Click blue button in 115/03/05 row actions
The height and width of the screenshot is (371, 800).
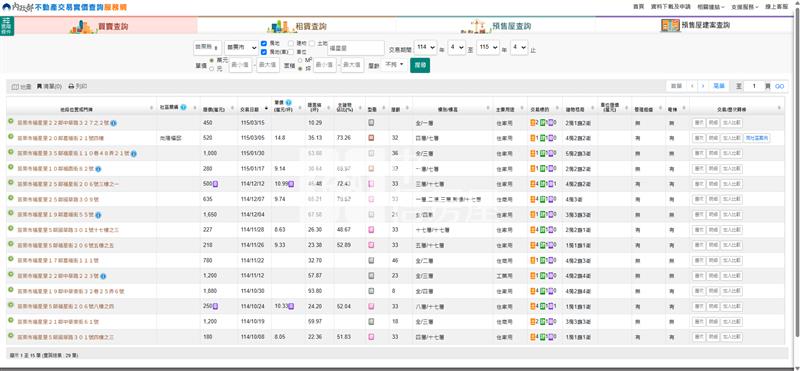coord(757,138)
